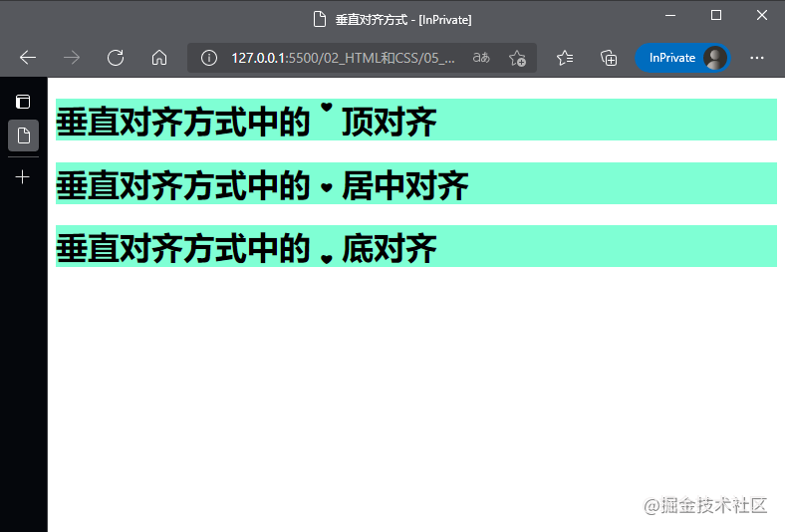Click the top-aligned heart symbol
785x532 pixels.
coord(327,107)
